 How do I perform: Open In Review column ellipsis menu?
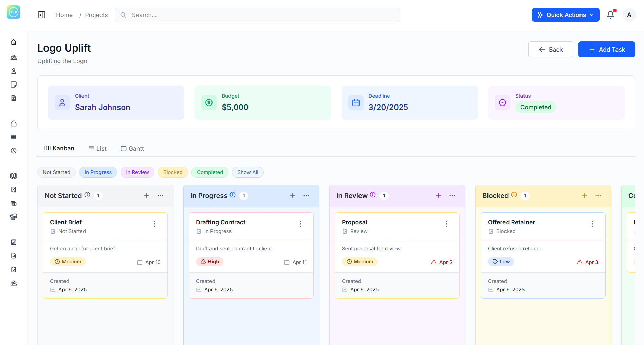point(452,196)
